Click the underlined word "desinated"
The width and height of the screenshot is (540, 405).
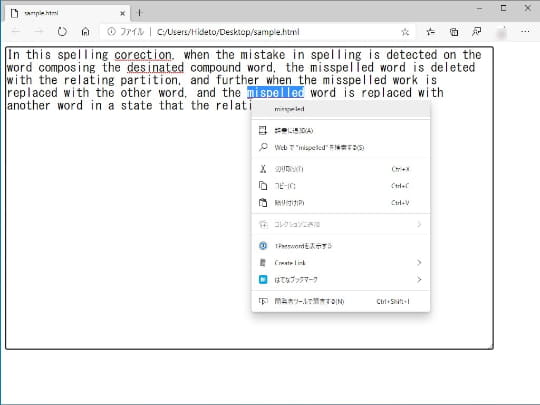pyautogui.click(x=155, y=68)
